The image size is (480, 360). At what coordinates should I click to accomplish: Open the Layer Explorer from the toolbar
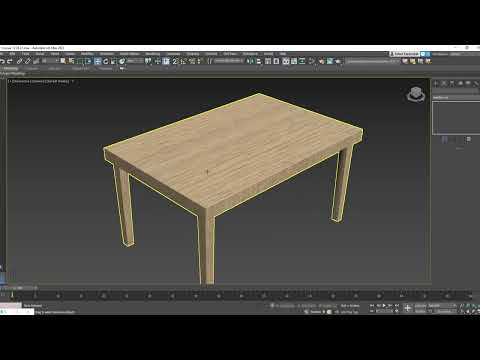[x=276, y=61]
